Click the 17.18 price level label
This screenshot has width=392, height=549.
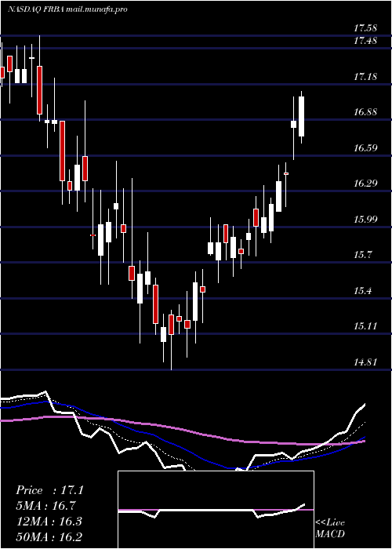coord(365,76)
